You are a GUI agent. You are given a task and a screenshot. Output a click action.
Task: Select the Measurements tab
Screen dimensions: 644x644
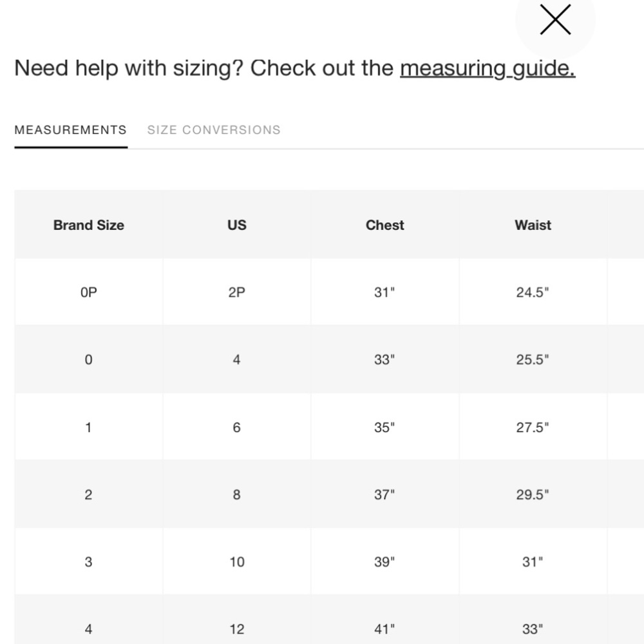tap(71, 129)
